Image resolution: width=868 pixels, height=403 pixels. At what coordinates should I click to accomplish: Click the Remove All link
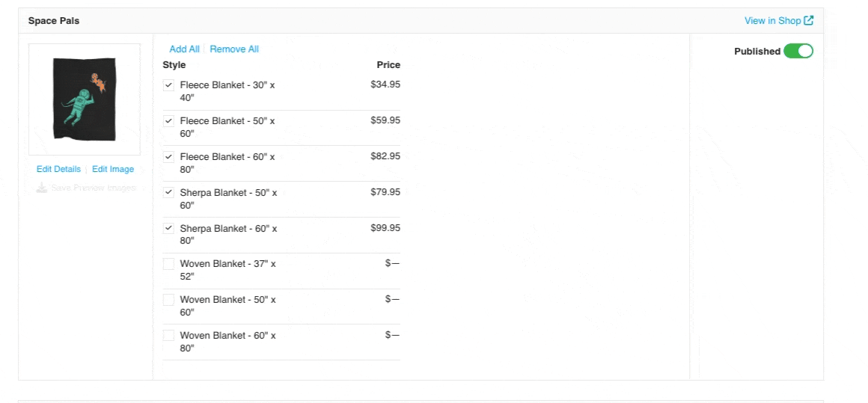[x=234, y=49]
